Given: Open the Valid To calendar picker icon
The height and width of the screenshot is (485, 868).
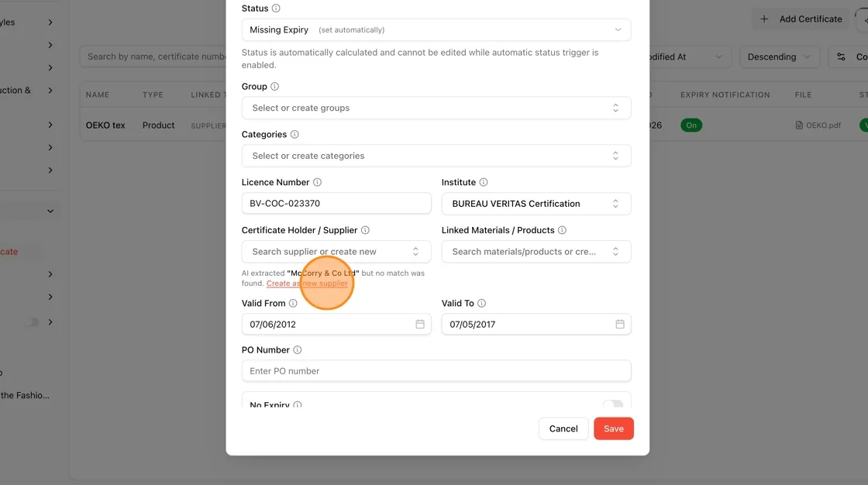Looking at the screenshot, I should [620, 325].
